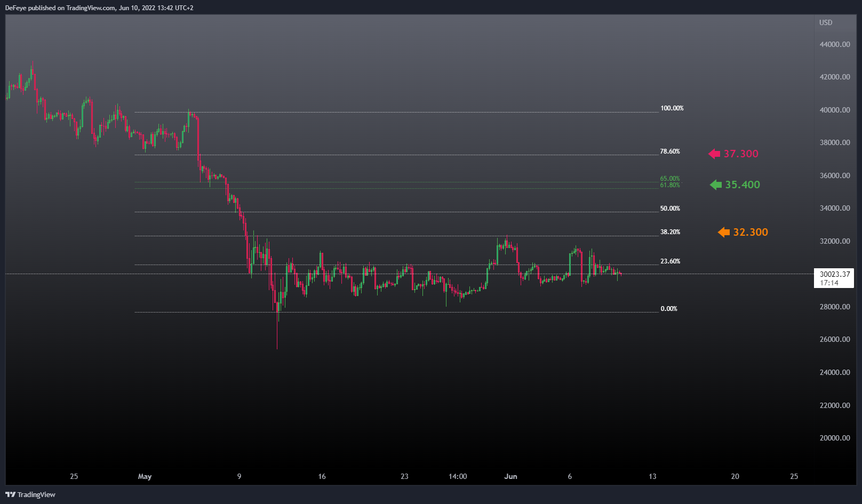Click the 65.00% Fibonacci level label
This screenshot has height=504, width=862.
pos(670,179)
